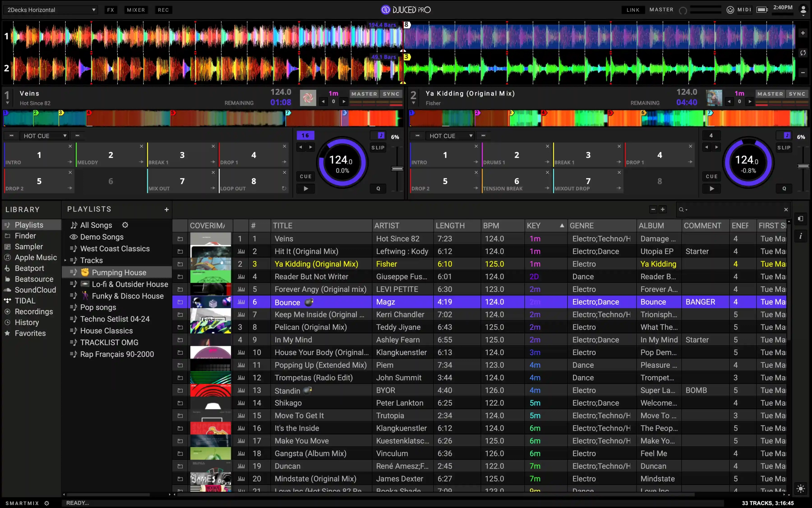
Task: Click the add playlist plus icon
Action: pos(166,210)
